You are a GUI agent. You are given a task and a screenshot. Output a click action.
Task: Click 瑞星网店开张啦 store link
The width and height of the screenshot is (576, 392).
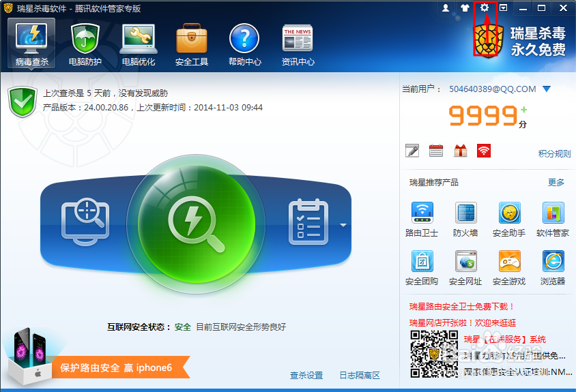coord(463,322)
